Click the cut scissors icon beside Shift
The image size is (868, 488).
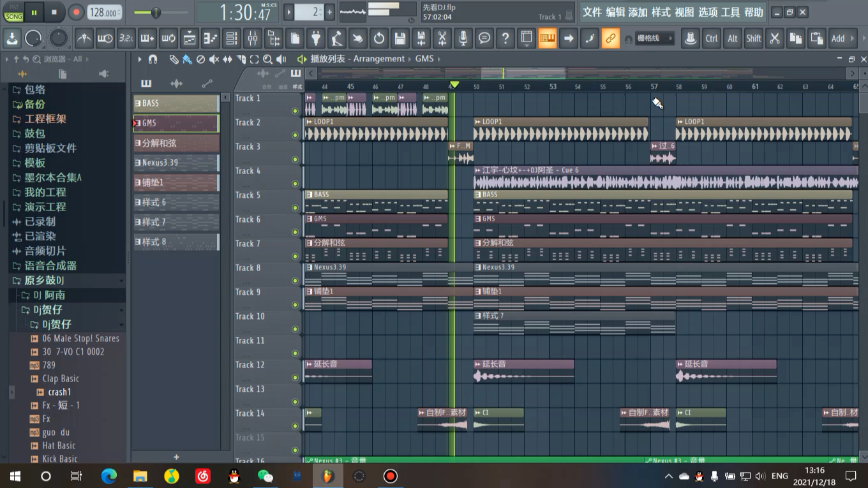coord(775,38)
